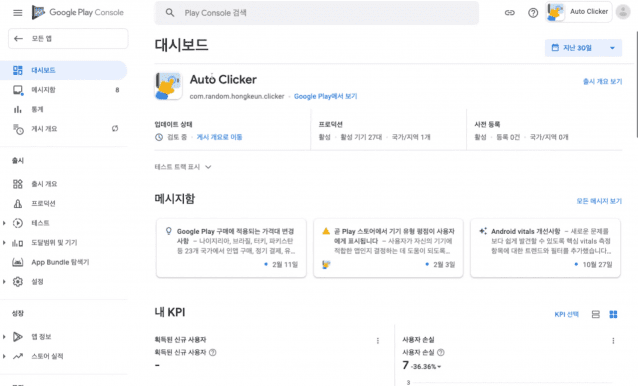638x386 pixels.
Task: Focus the Play Console 검색 field
Action: (x=317, y=13)
